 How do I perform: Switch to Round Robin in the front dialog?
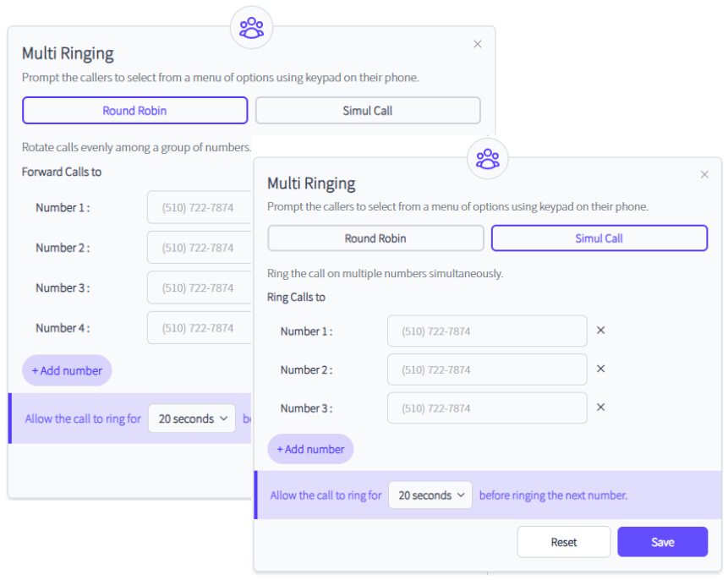[375, 238]
